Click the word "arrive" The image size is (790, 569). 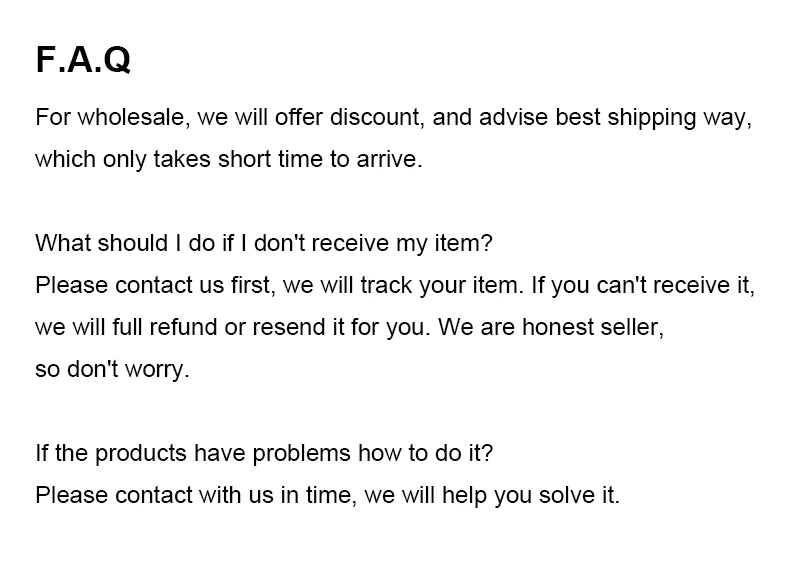(x=388, y=159)
